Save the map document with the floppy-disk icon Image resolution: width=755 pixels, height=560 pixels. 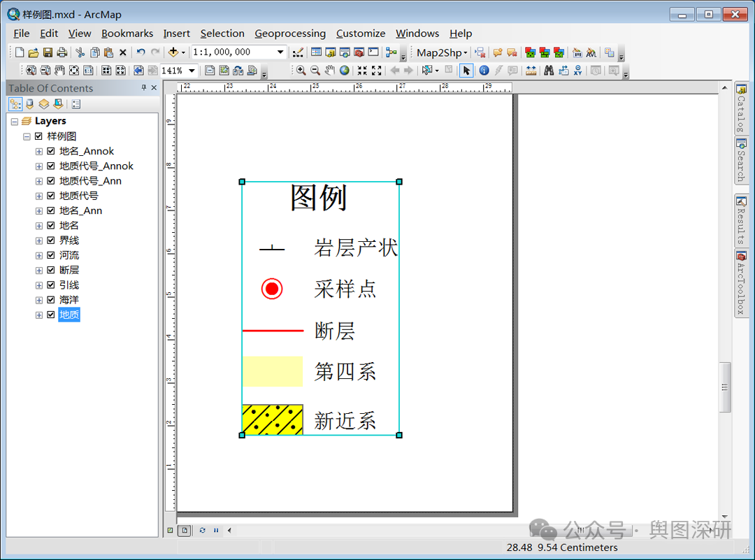coord(48,52)
